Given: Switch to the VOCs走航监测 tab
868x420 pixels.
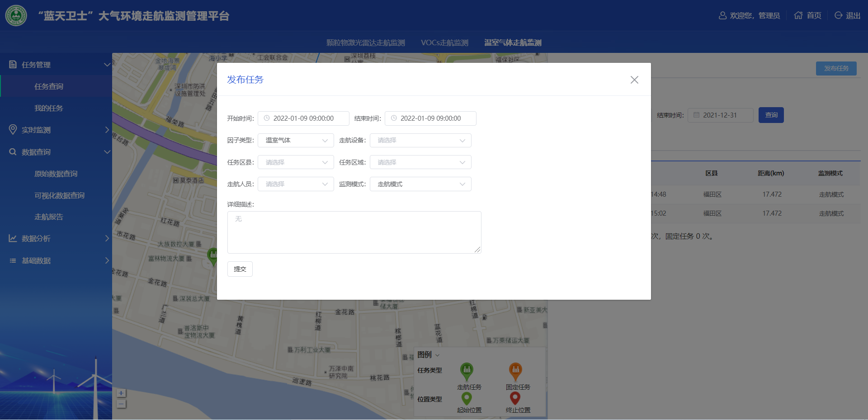Looking at the screenshot, I should [444, 42].
